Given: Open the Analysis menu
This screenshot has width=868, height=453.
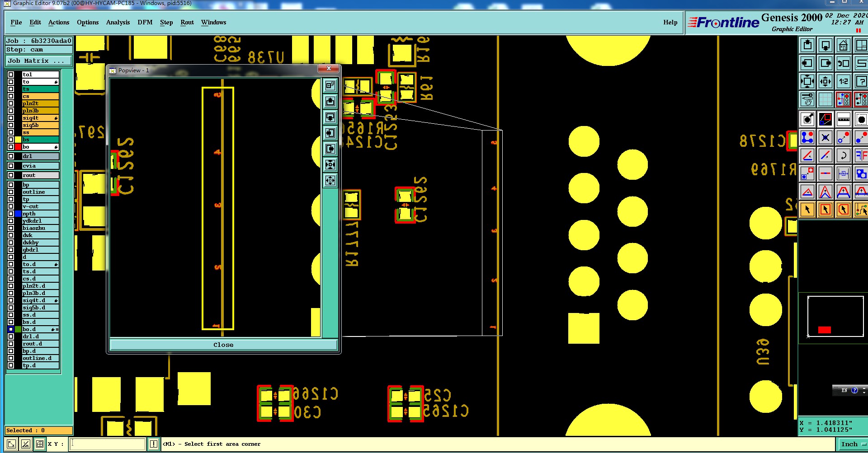Looking at the screenshot, I should point(118,22).
